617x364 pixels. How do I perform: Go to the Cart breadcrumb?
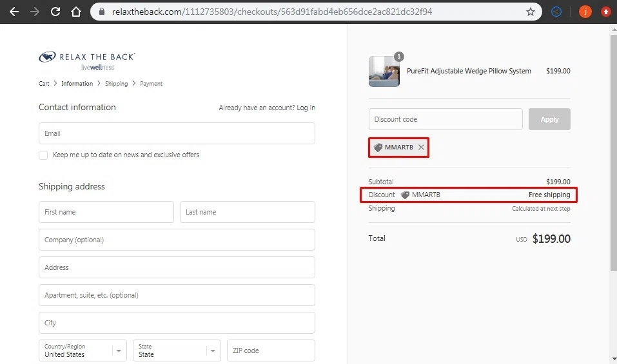point(44,83)
